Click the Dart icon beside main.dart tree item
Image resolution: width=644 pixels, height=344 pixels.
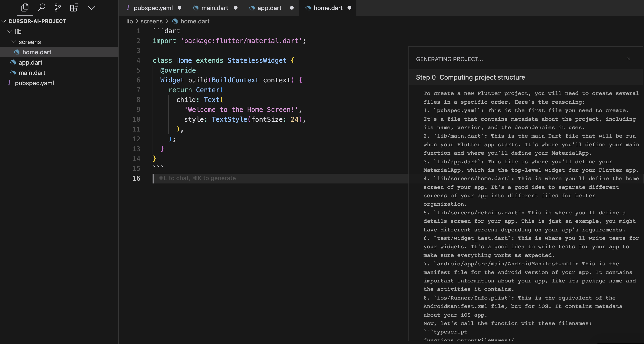13,73
